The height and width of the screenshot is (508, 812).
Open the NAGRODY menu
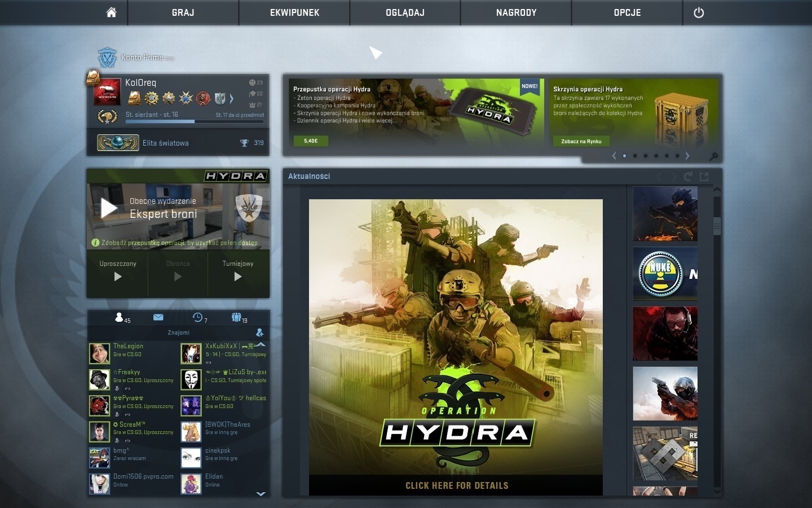point(516,12)
